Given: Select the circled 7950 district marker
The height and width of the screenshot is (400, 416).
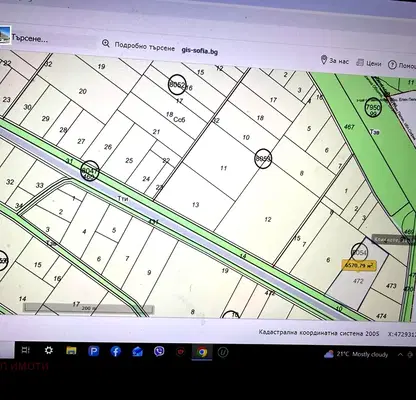Looking at the screenshot, I should [373, 108].
